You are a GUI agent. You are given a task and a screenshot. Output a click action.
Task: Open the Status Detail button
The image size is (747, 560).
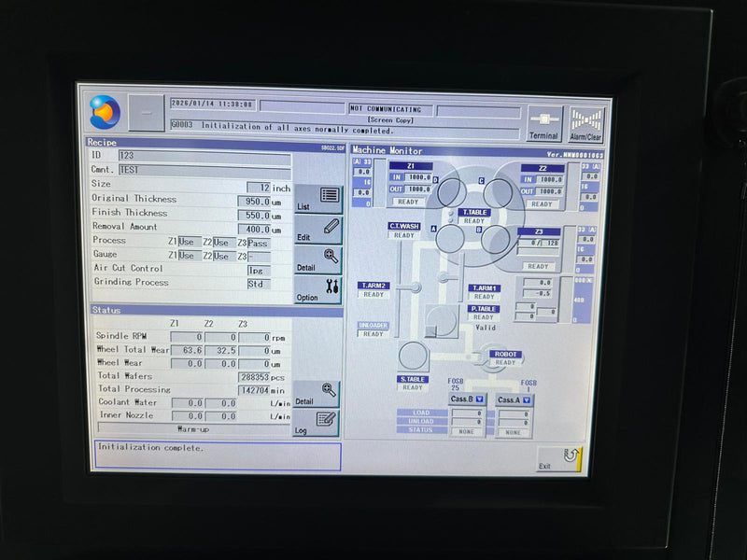click(x=316, y=394)
